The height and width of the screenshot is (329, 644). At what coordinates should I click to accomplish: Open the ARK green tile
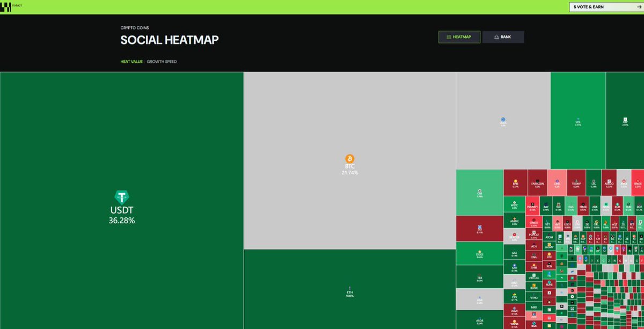(595, 206)
